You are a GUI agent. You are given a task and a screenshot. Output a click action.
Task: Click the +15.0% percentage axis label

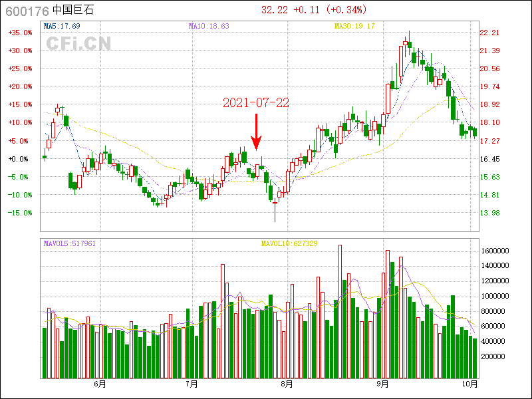pos(21,105)
